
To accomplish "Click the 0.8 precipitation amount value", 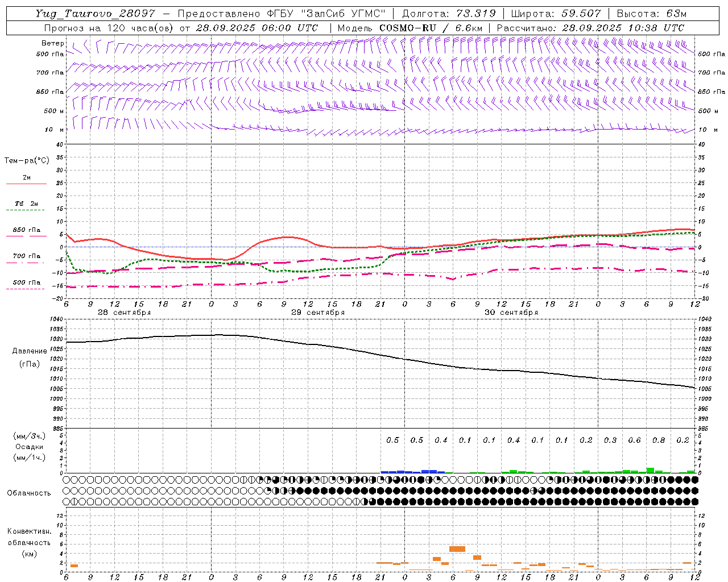I will (x=659, y=440).
